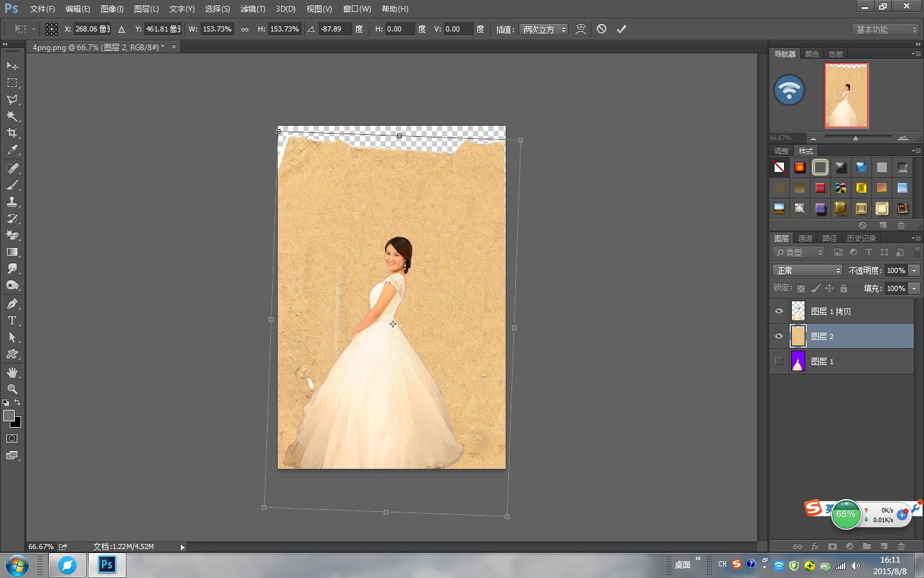Select the Hand tool
The width and height of the screenshot is (924, 578).
tap(13, 372)
